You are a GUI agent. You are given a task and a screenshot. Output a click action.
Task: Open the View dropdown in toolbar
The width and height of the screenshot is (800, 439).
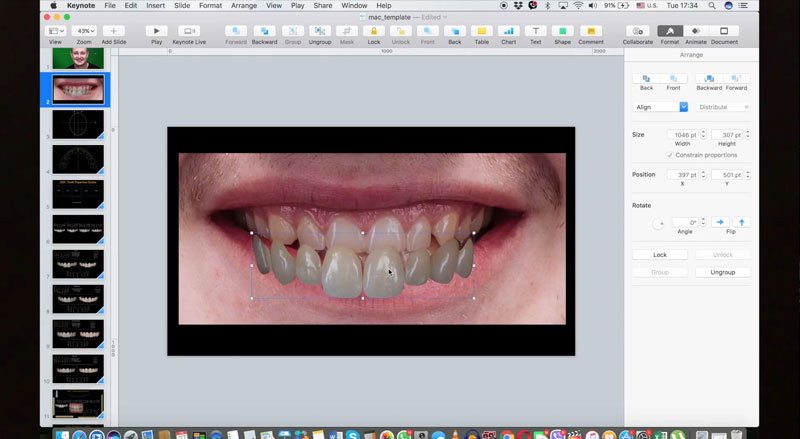pyautogui.click(x=55, y=32)
